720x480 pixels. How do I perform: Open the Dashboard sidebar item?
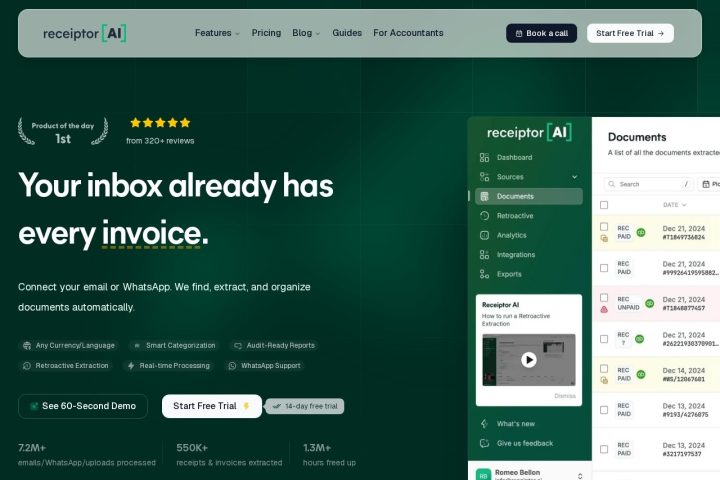[529, 158]
